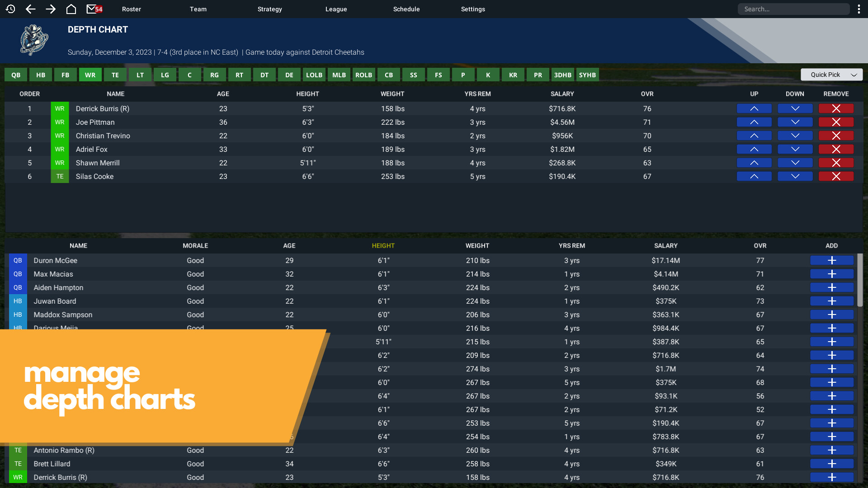The image size is (868, 488).
Task: Open the Strategy menu
Action: point(269,9)
